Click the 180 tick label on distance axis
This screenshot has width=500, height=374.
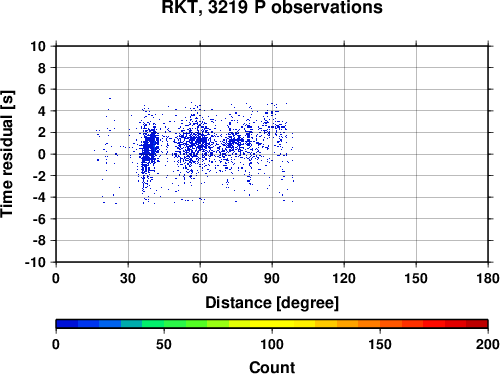[x=488, y=278]
